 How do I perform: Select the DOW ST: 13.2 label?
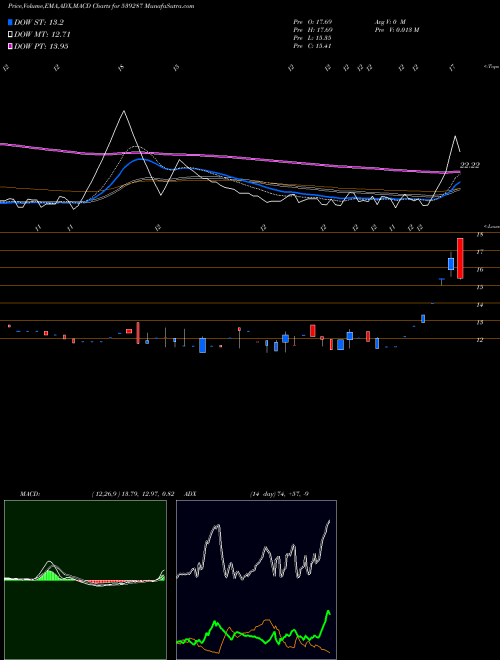coord(39,22)
